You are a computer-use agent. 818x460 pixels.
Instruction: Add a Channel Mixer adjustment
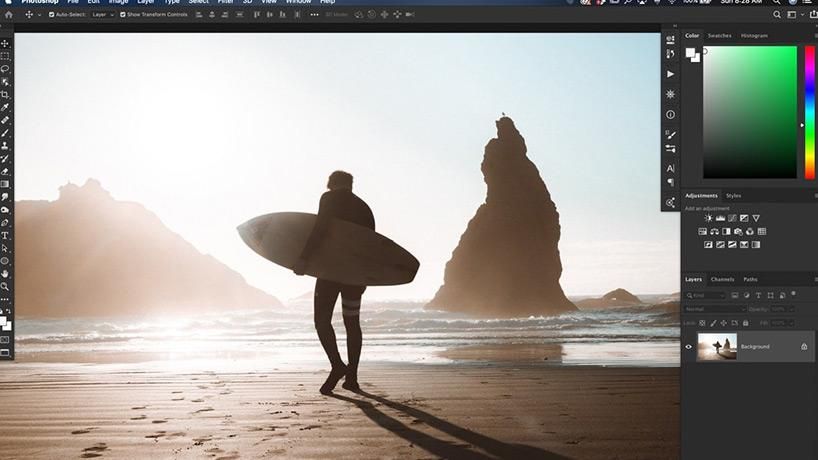click(750, 231)
